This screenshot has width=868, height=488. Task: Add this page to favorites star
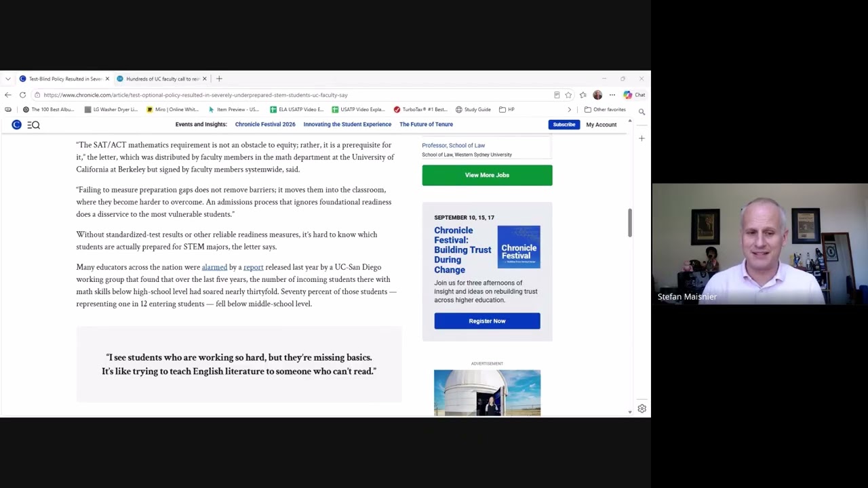tap(568, 95)
